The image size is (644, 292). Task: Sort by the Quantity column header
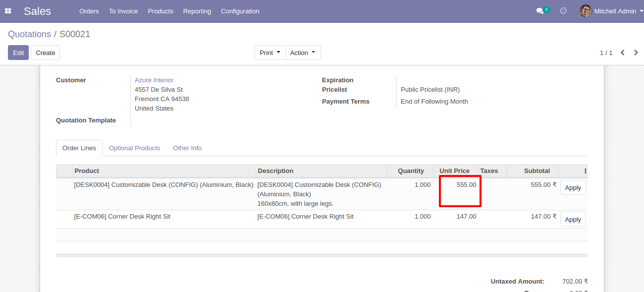pos(410,171)
